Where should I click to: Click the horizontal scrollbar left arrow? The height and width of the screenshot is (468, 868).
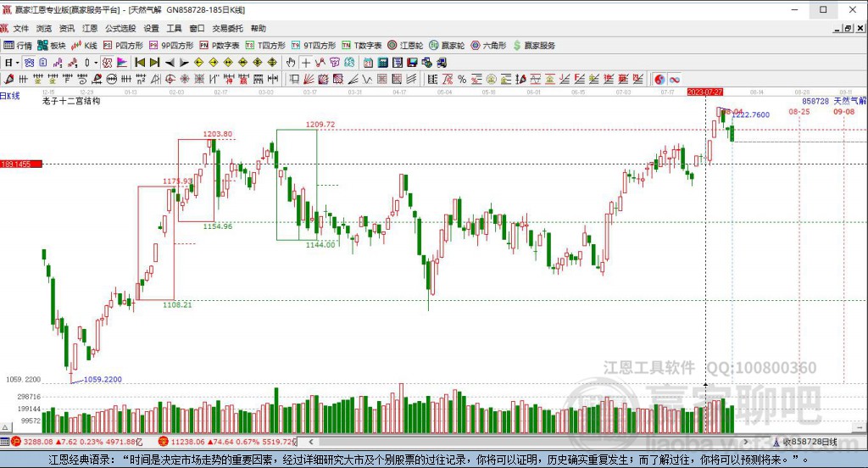click(311, 442)
